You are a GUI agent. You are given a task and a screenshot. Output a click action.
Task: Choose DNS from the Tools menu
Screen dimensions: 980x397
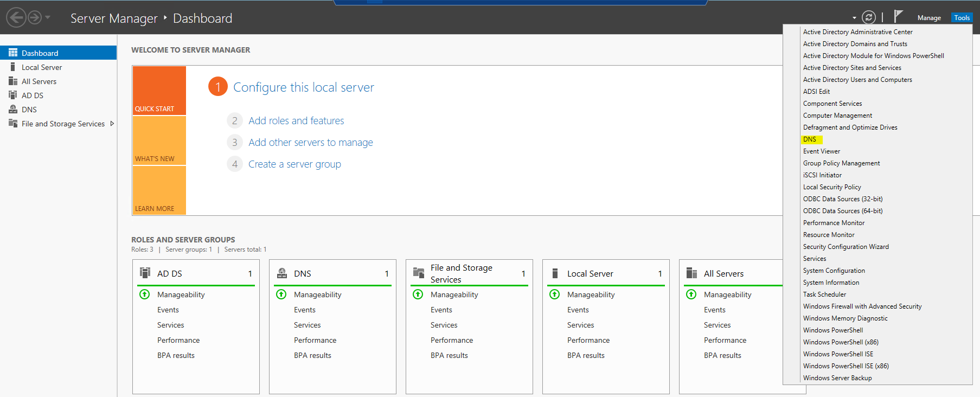coord(810,139)
